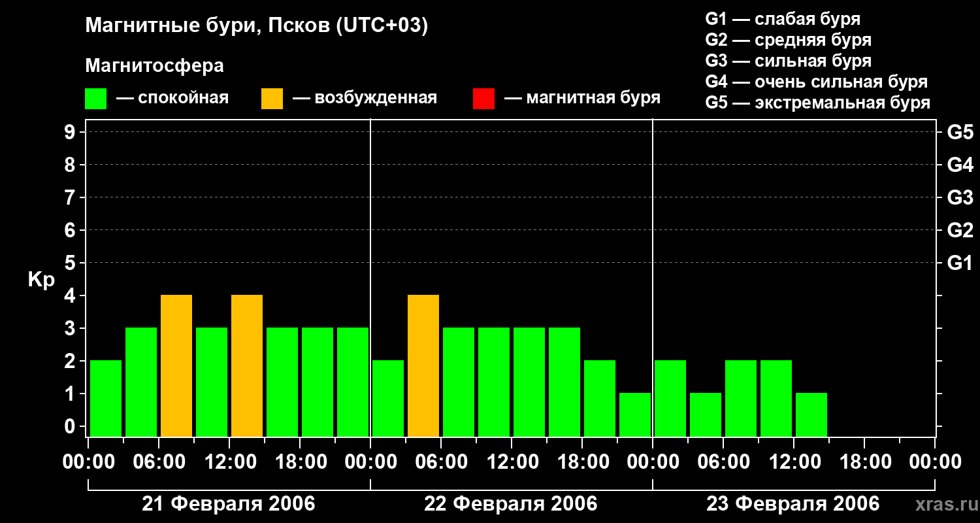This screenshot has height=523, width=980.
Task: Click legend line 'G1 — слабая буря'
Action: click(783, 19)
